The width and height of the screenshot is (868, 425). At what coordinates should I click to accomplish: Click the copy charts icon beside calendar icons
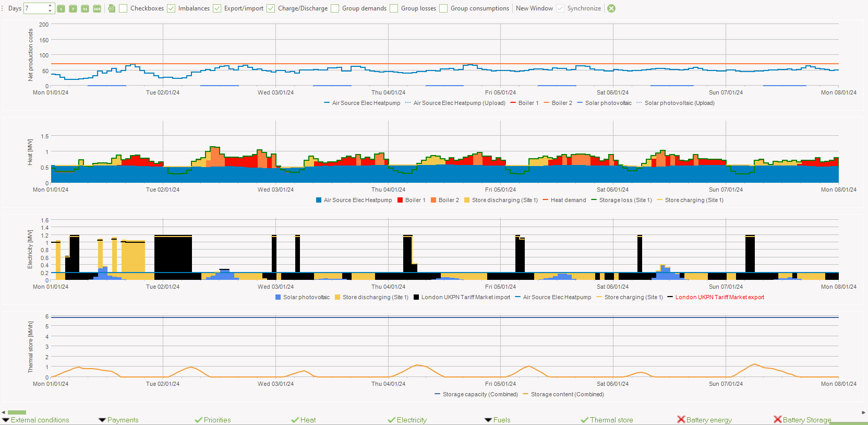(112, 8)
